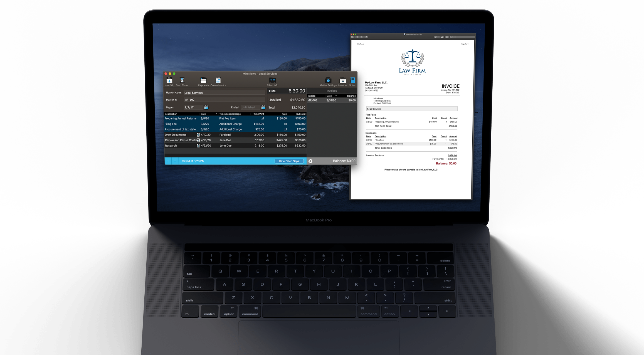The height and width of the screenshot is (355, 644).
Task: Click the Unfinished status expander
Action: point(261,107)
